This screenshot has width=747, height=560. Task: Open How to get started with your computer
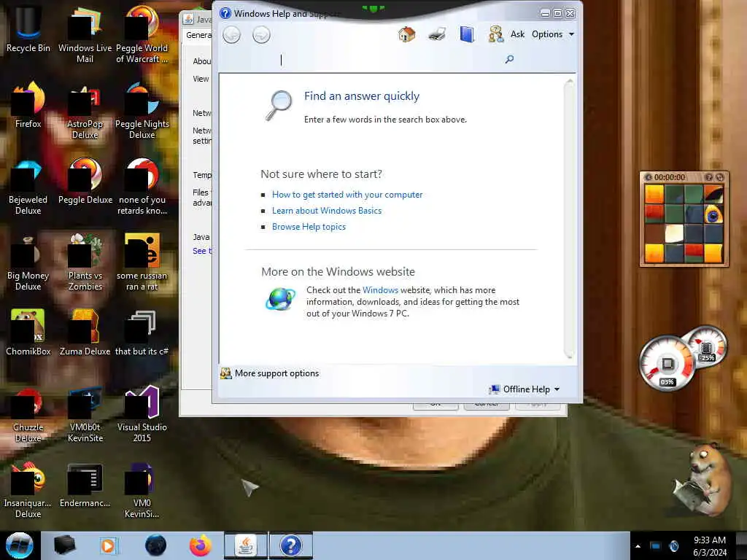pyautogui.click(x=347, y=194)
